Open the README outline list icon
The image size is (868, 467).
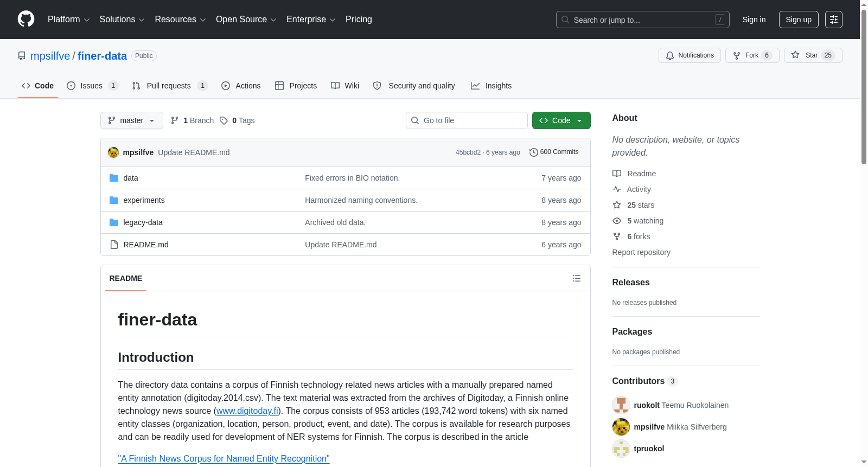(577, 278)
